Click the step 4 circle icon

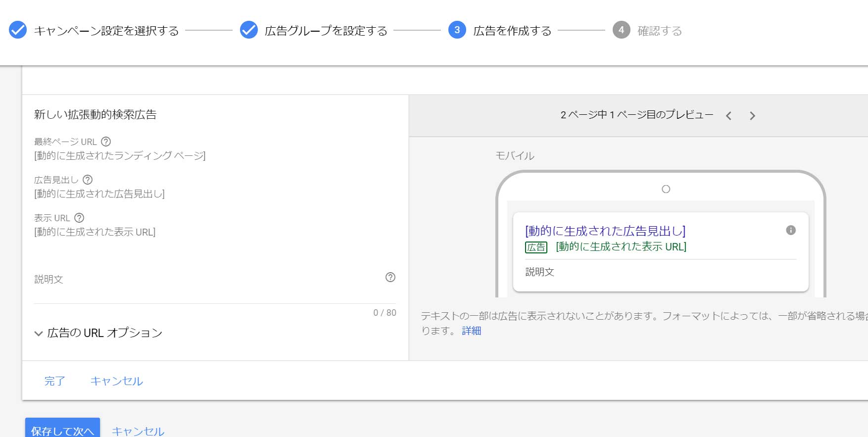pos(621,30)
